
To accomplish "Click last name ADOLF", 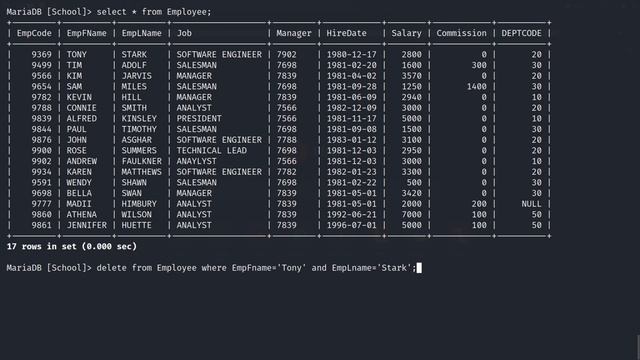I will click(x=134, y=65).
